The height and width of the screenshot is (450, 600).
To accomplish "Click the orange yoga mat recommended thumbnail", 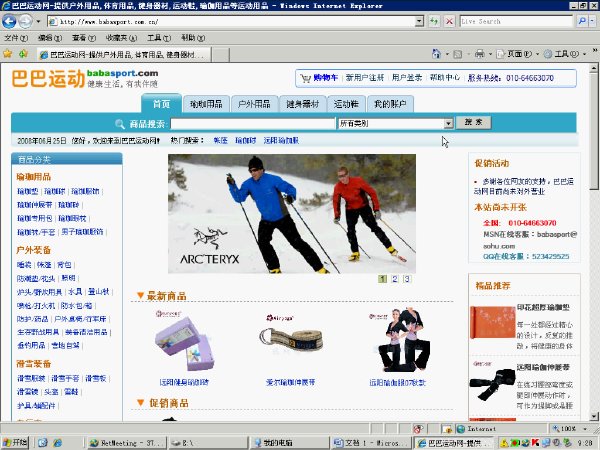I will pos(492,322).
